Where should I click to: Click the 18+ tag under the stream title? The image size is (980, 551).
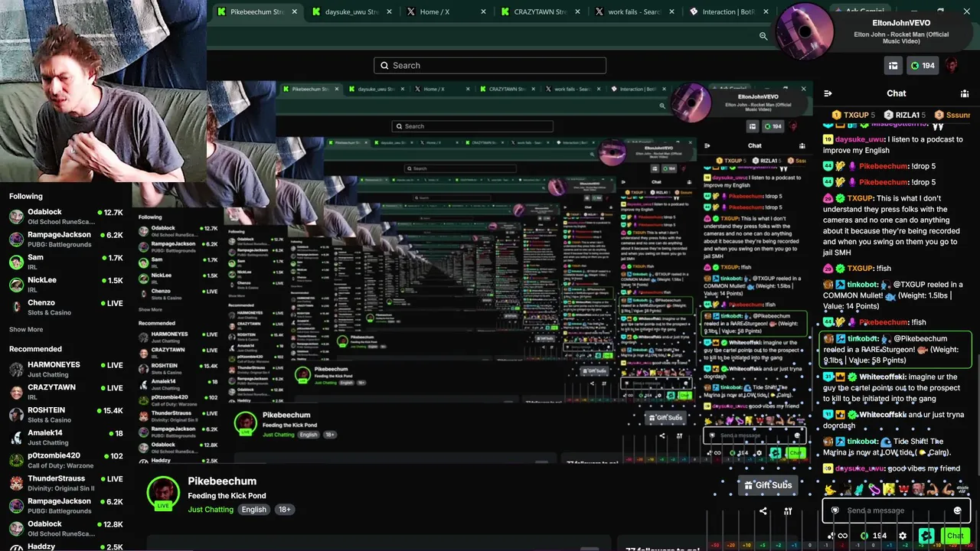pos(284,510)
